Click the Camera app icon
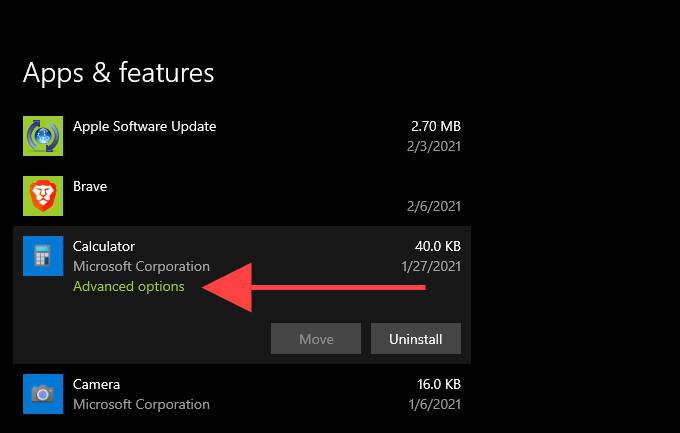680x433 pixels. point(43,394)
